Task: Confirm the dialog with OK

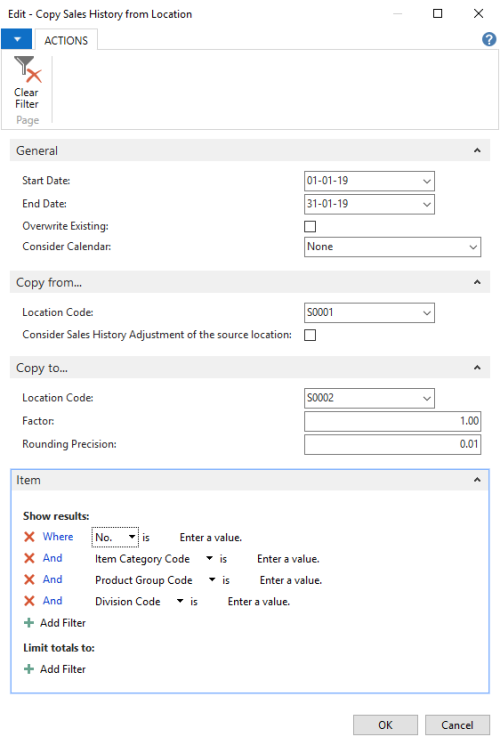Action: pyautogui.click(x=385, y=725)
